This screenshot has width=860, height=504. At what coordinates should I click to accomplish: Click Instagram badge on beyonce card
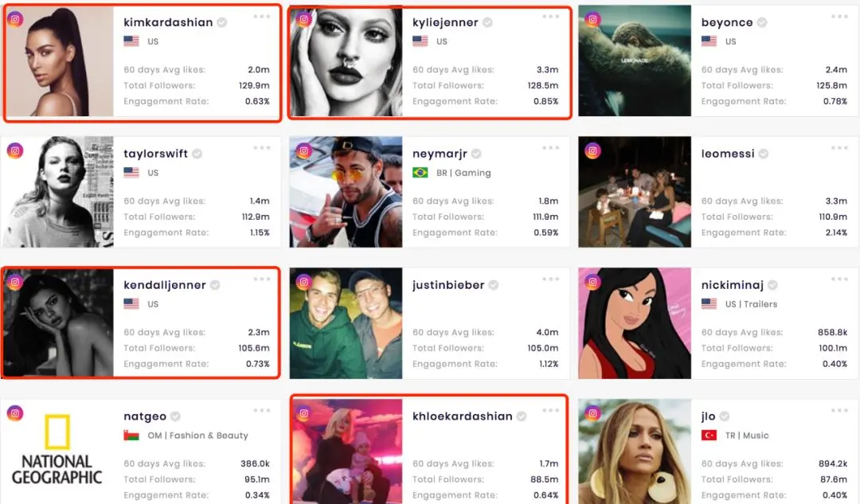[592, 20]
